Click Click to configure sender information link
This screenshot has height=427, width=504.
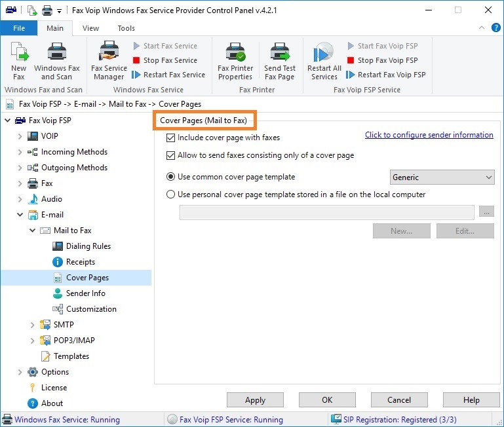tap(429, 135)
